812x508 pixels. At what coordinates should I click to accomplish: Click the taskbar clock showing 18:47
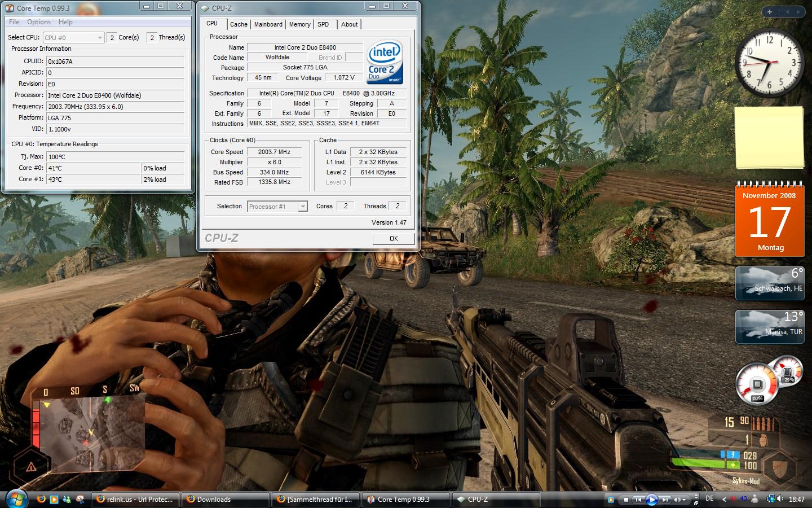point(796,499)
